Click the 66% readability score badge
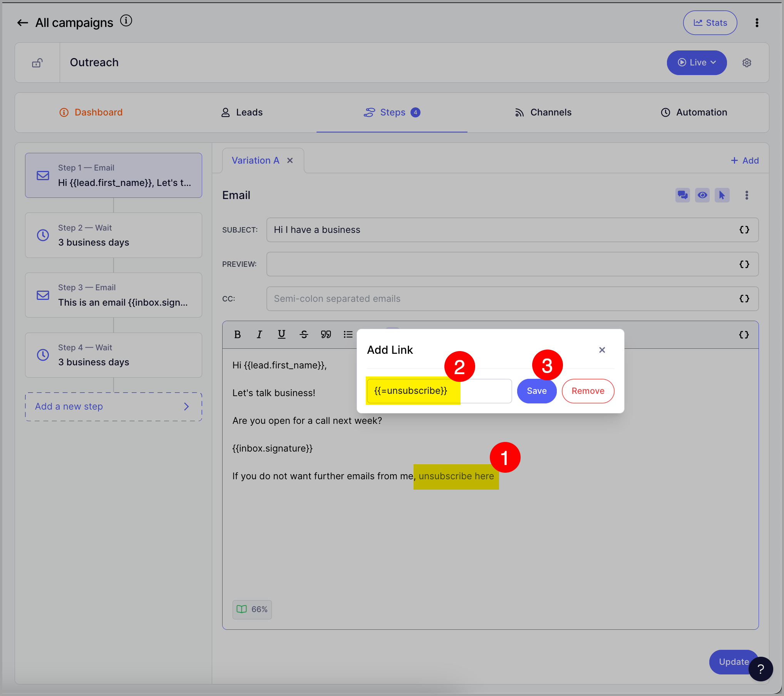This screenshot has width=784, height=696. pyautogui.click(x=252, y=609)
